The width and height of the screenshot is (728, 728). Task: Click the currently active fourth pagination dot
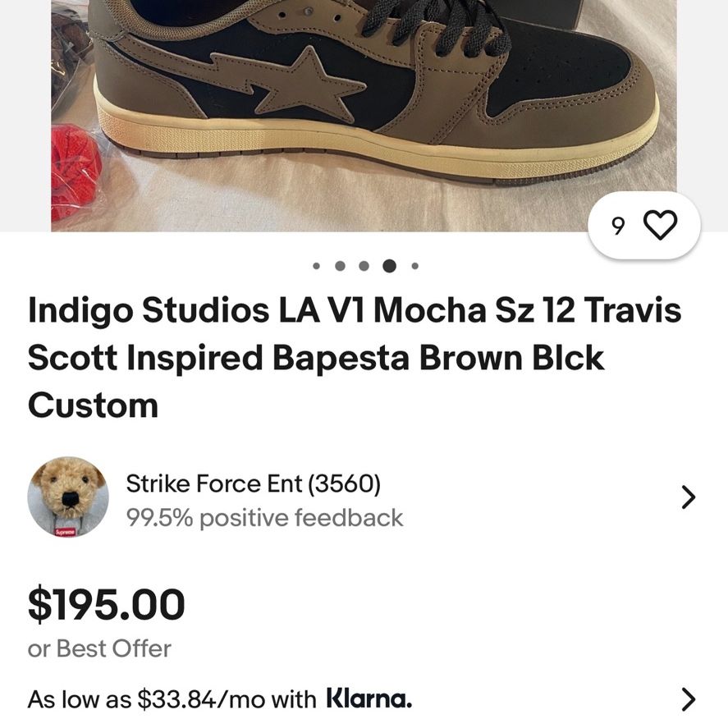[x=389, y=266]
